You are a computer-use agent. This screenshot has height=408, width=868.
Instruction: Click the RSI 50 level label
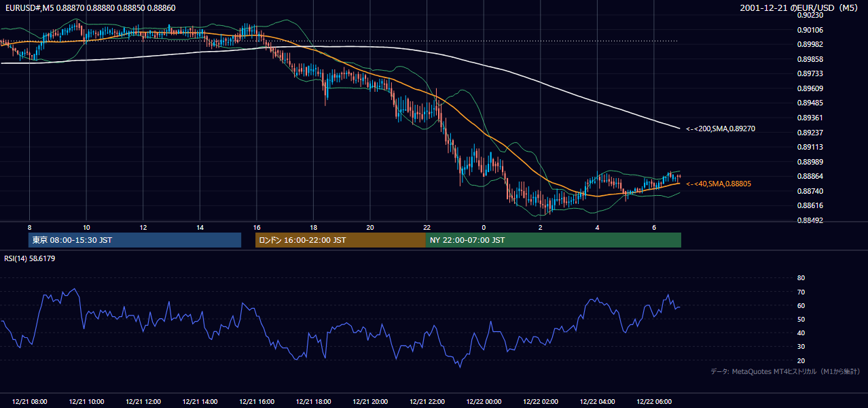coord(801,319)
